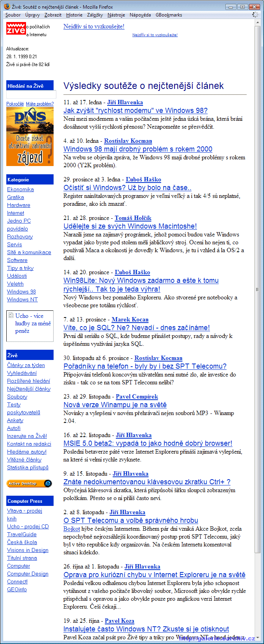Viewport: 264px width, 644px height.
Task: Open the Hardware category
Action: click(19, 205)
